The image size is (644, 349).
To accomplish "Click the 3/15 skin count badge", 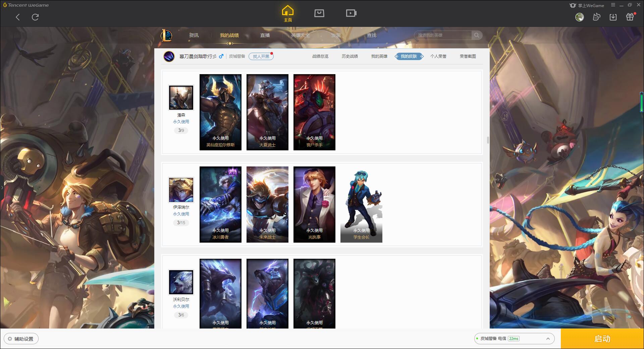I will (x=181, y=223).
